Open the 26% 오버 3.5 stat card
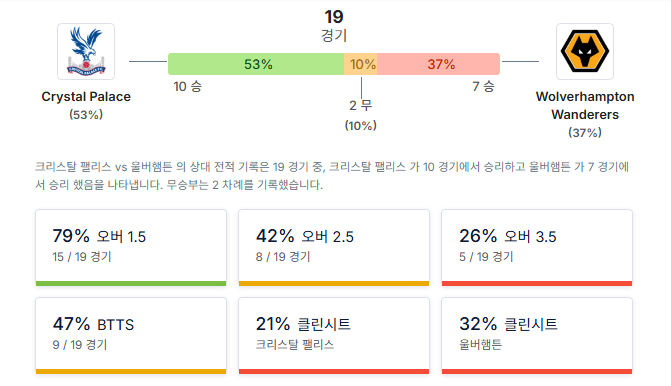The height and width of the screenshot is (386, 671). [537, 248]
